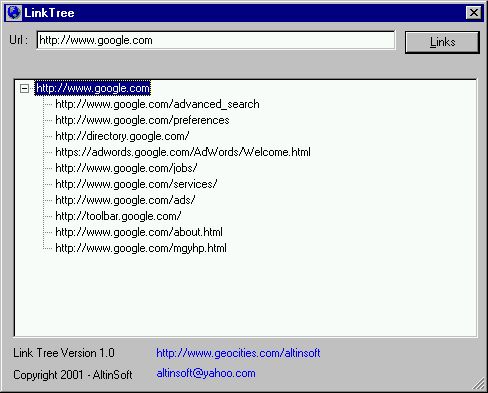Select the adwords Welcome.html entry
This screenshot has width=488, height=393.
(x=183, y=152)
